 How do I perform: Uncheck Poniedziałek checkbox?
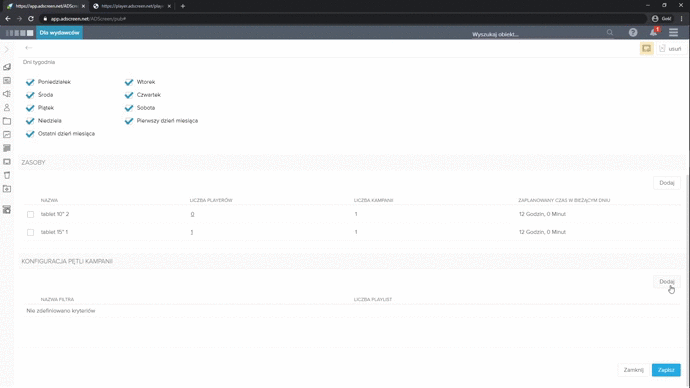[x=30, y=82]
